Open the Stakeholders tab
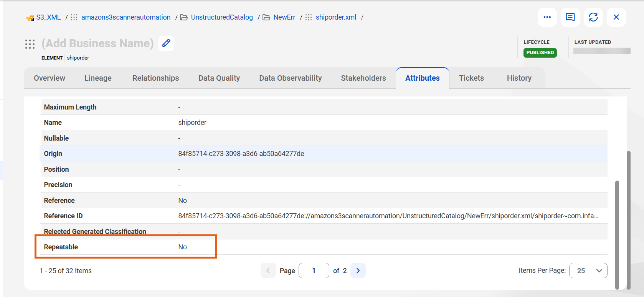Viewport: 644px width, 297px height. [x=363, y=78]
